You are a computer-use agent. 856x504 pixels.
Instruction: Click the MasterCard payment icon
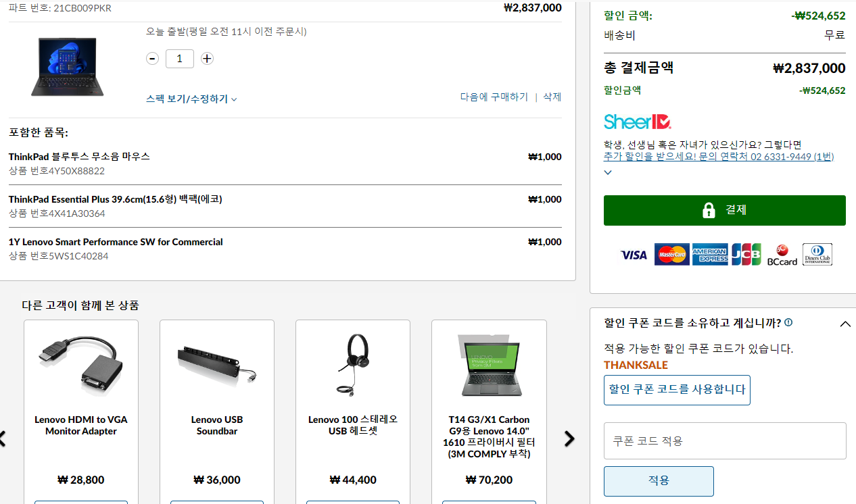(672, 255)
